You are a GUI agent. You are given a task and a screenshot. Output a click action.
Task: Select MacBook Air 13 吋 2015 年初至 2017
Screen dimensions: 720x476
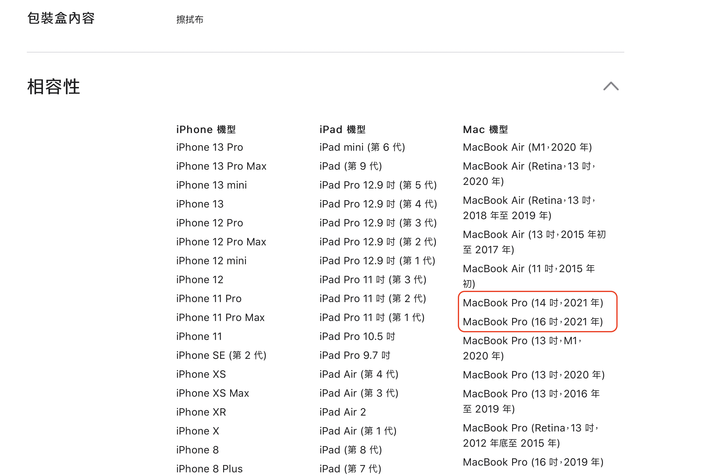(534, 242)
